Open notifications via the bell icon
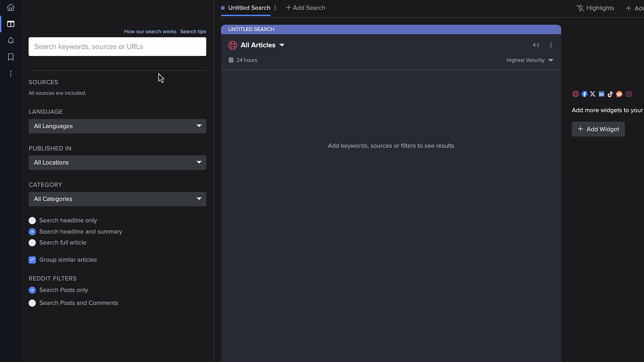644x362 pixels. (x=10, y=41)
